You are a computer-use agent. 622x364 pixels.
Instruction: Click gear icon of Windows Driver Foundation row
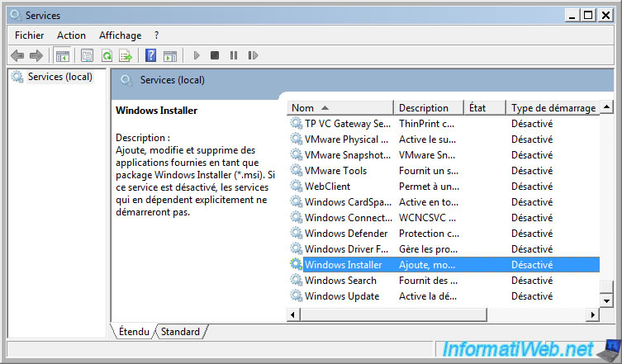(x=296, y=248)
